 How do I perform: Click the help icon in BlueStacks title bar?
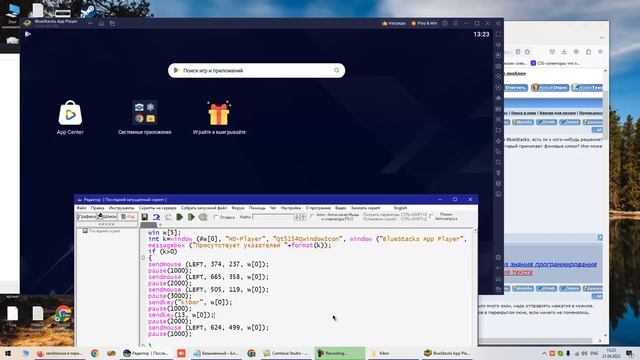click(445, 23)
